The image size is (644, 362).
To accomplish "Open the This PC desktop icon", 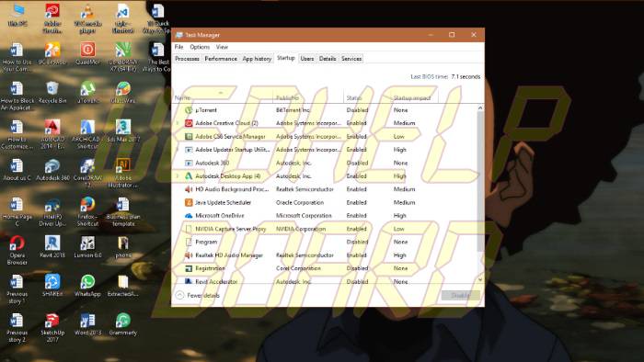I will [x=17, y=15].
